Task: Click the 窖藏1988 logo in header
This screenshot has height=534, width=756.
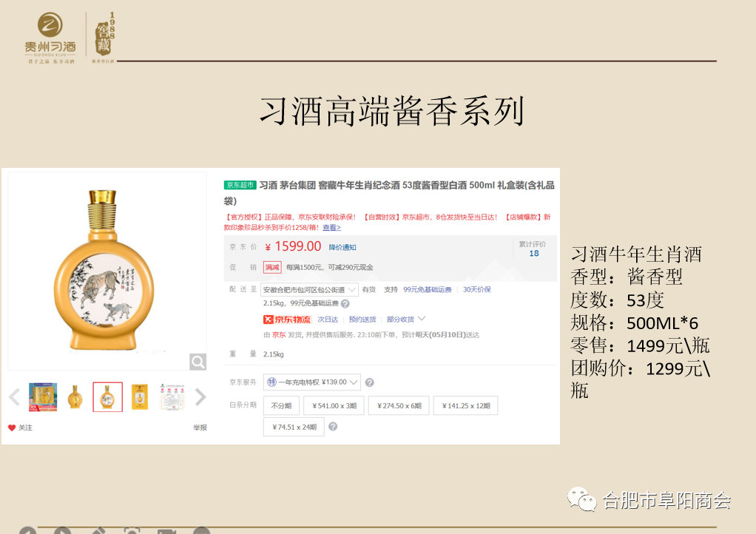Action: tap(104, 38)
